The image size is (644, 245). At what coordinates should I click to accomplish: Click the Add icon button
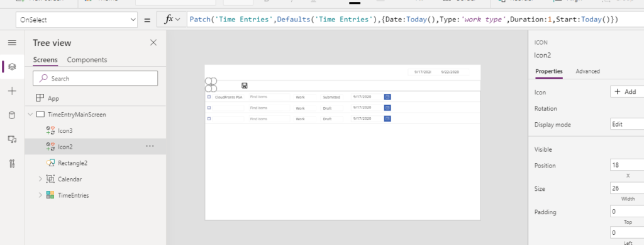point(627,92)
